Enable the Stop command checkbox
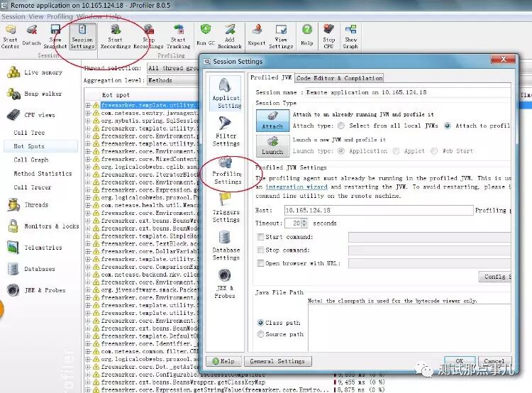 point(260,250)
